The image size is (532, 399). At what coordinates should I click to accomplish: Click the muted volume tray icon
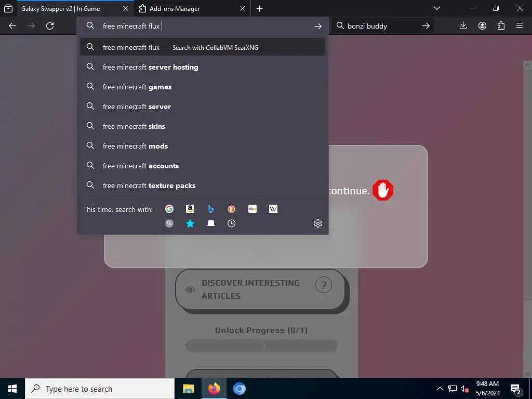pos(464,389)
